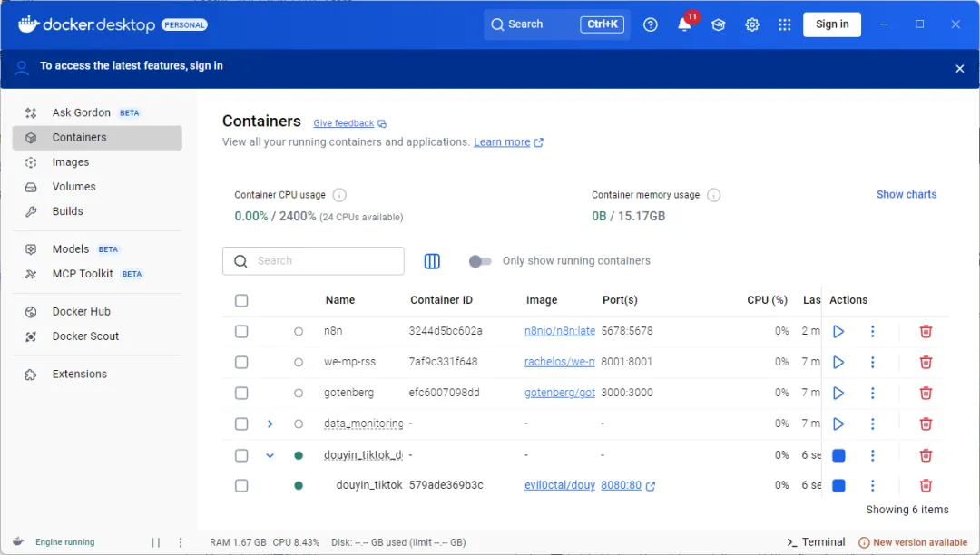980x555 pixels.
Task: Open Docker Desktop settings gear
Action: click(752, 24)
